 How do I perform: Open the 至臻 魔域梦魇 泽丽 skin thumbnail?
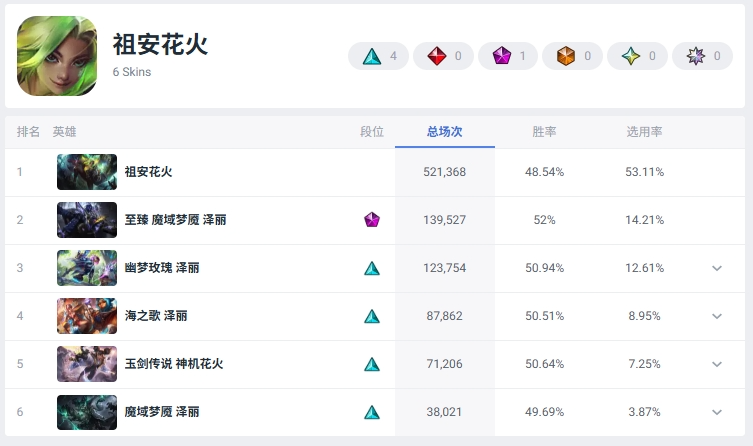point(87,220)
